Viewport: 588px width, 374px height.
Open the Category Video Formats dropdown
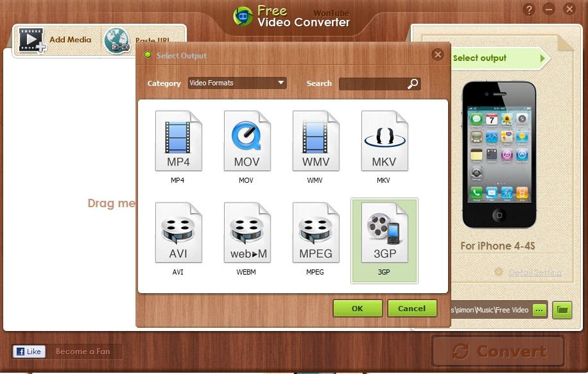pyautogui.click(x=237, y=83)
